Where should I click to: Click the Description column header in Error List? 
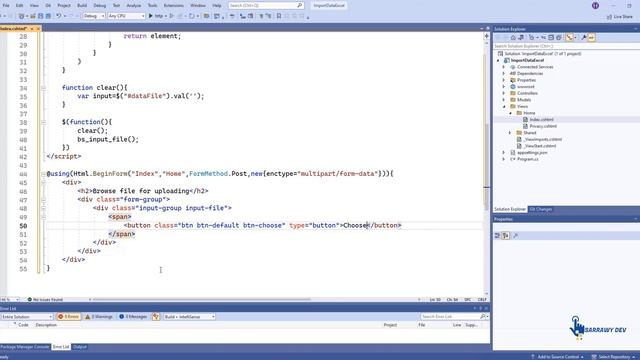click(x=46, y=325)
